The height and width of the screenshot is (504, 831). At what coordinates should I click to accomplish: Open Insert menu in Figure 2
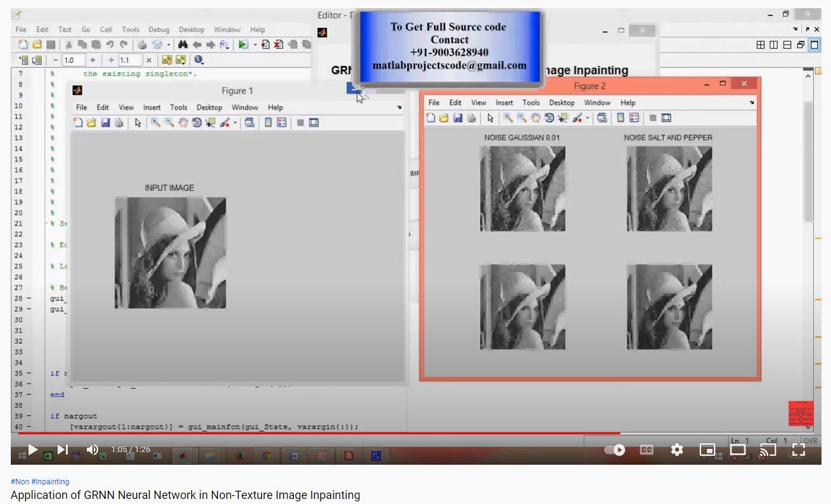[x=504, y=103]
